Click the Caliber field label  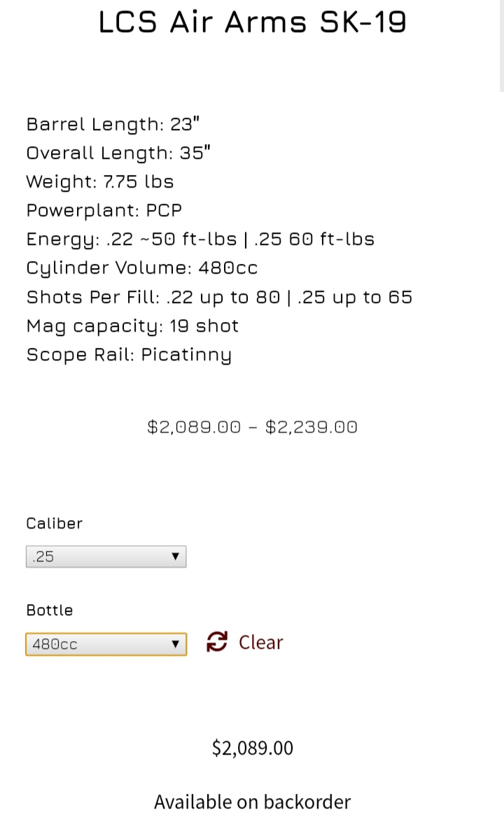(54, 523)
